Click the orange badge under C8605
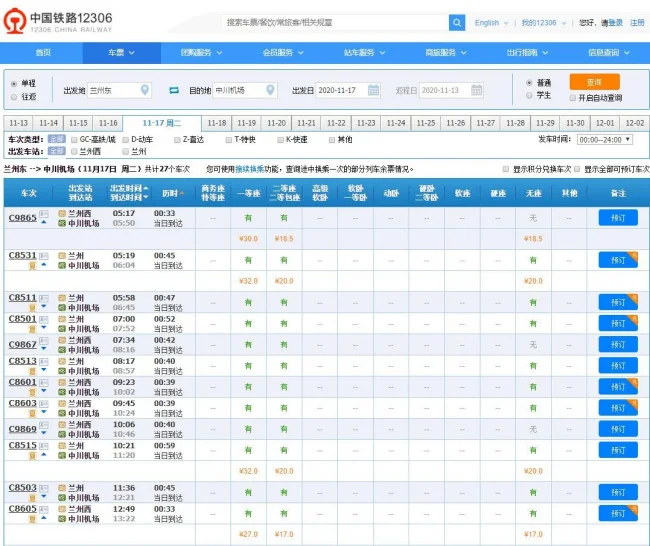 (x=32, y=519)
